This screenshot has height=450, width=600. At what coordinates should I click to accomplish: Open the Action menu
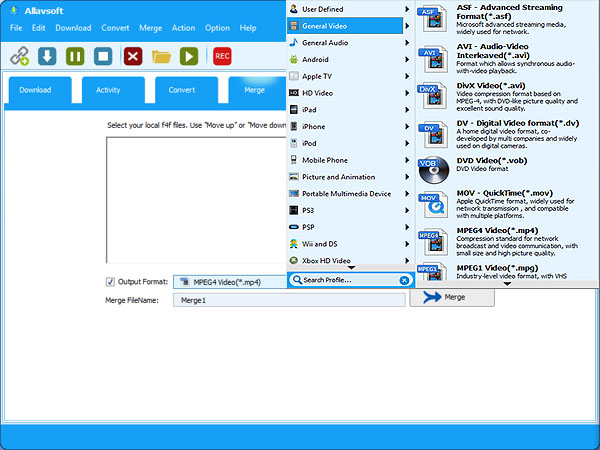tap(183, 28)
